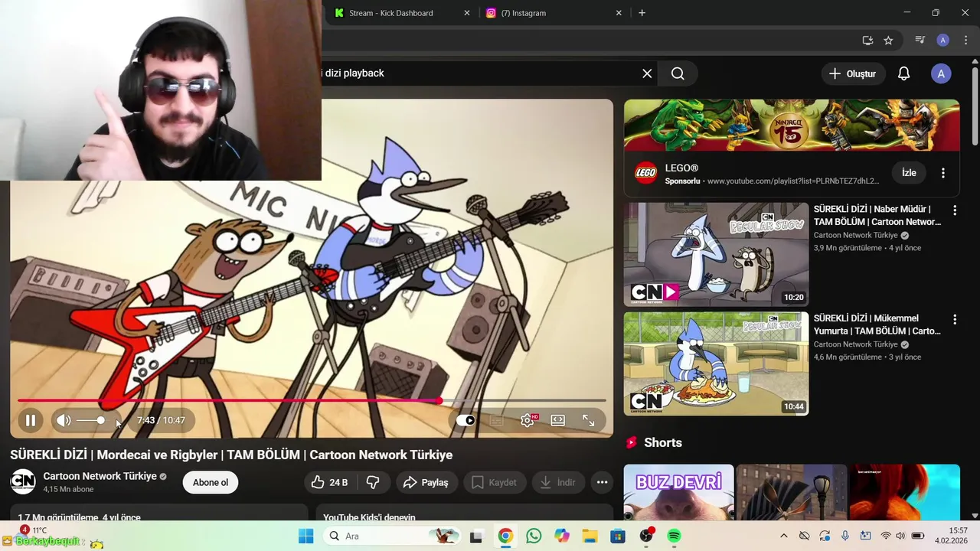Click the Kaydet save button
This screenshot has height=551, width=980.
(x=495, y=482)
